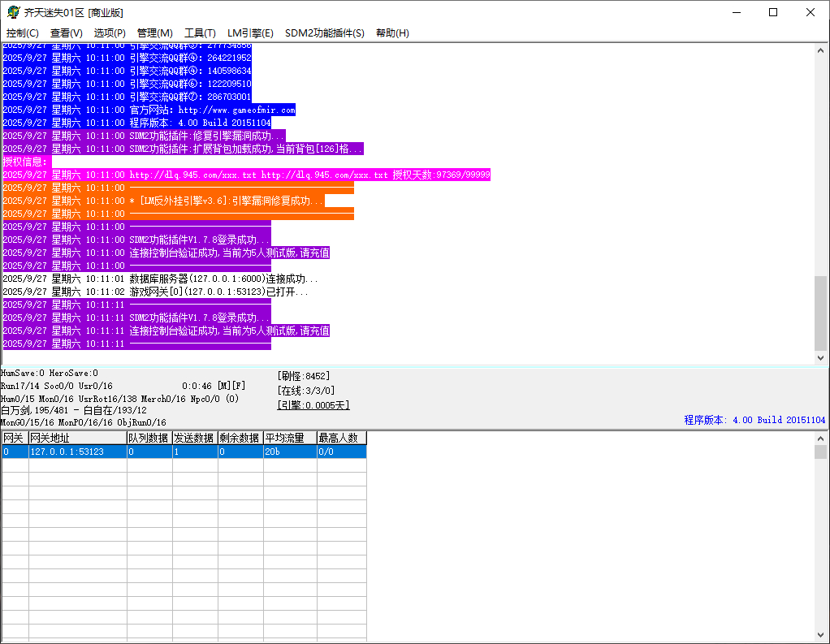Click the log panel scroll-up arrow
This screenshot has width=830, height=644.
click(820, 50)
